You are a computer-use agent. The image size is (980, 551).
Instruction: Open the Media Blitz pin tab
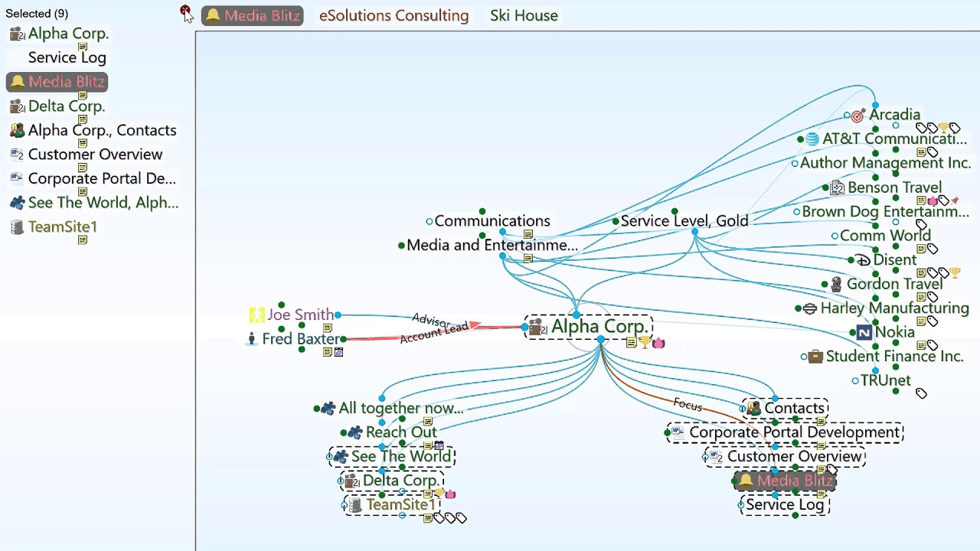pos(253,15)
